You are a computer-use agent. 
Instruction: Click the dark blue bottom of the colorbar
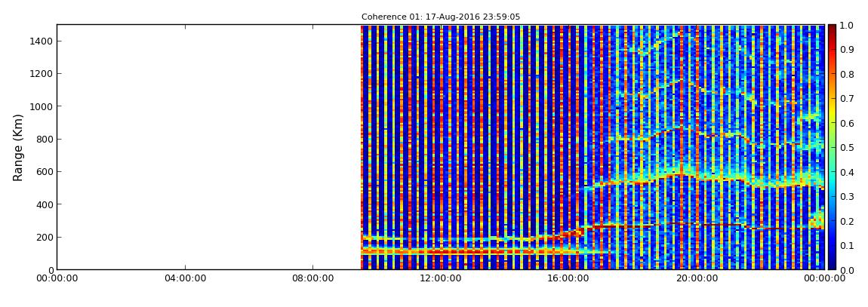(832, 264)
